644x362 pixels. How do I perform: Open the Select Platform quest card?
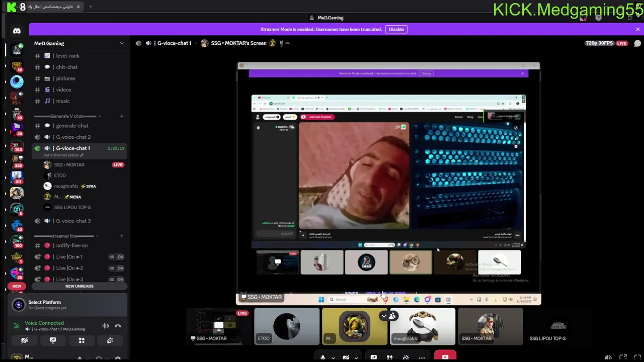pyautogui.click(x=67, y=305)
